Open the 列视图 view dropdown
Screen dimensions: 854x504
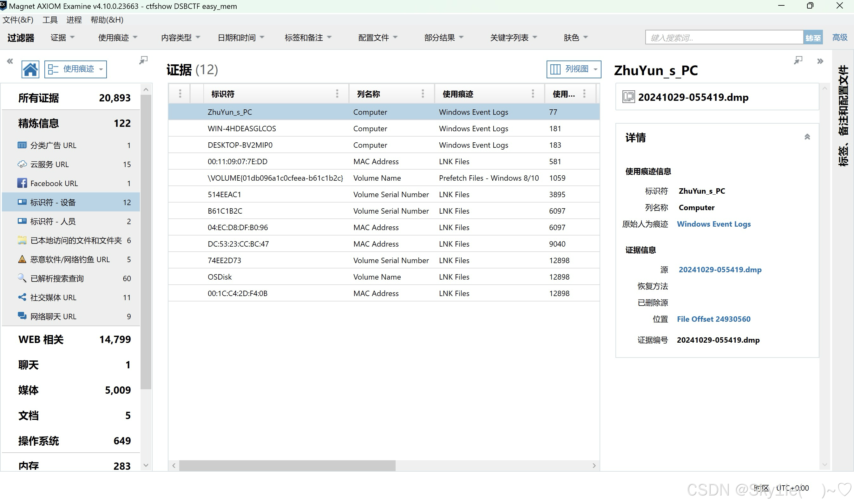573,69
